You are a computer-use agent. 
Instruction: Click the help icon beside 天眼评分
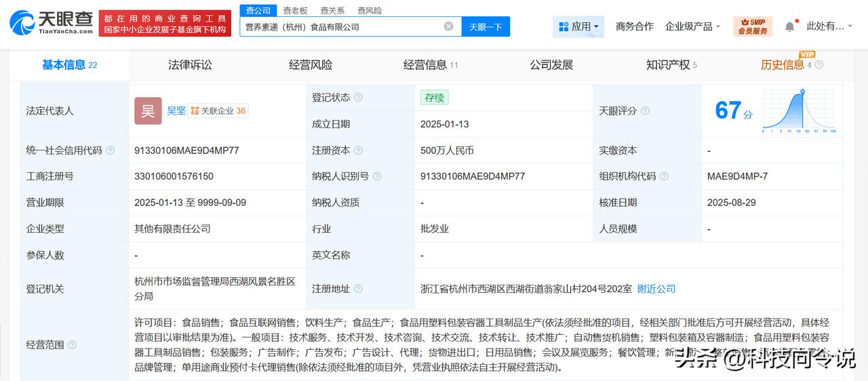pyautogui.click(x=645, y=111)
